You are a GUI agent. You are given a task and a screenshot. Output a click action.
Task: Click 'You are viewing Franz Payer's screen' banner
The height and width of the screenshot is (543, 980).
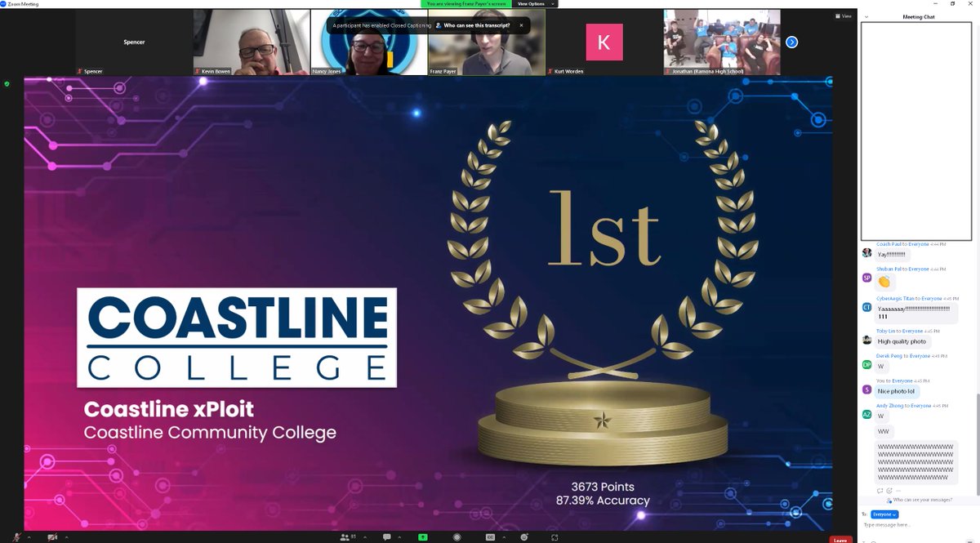467,3
